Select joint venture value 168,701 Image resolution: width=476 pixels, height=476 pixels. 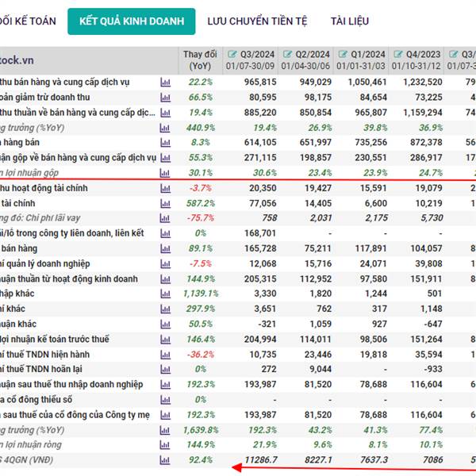click(x=260, y=233)
